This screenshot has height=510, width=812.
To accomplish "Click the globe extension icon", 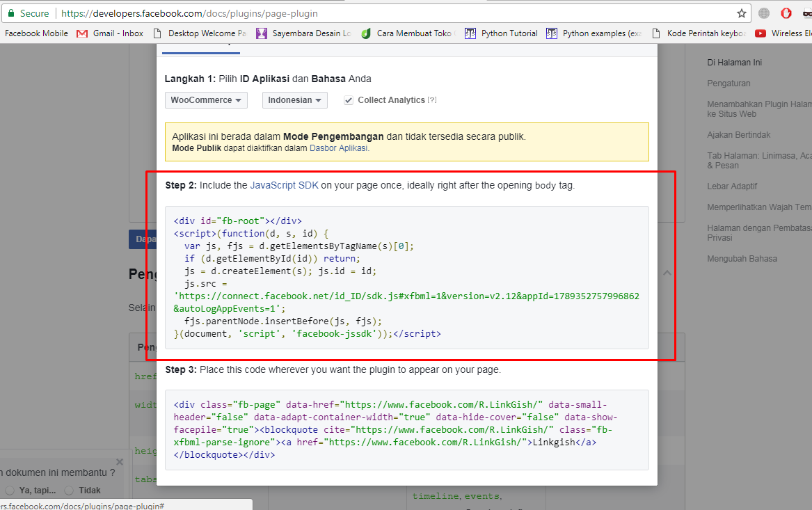I will (764, 13).
